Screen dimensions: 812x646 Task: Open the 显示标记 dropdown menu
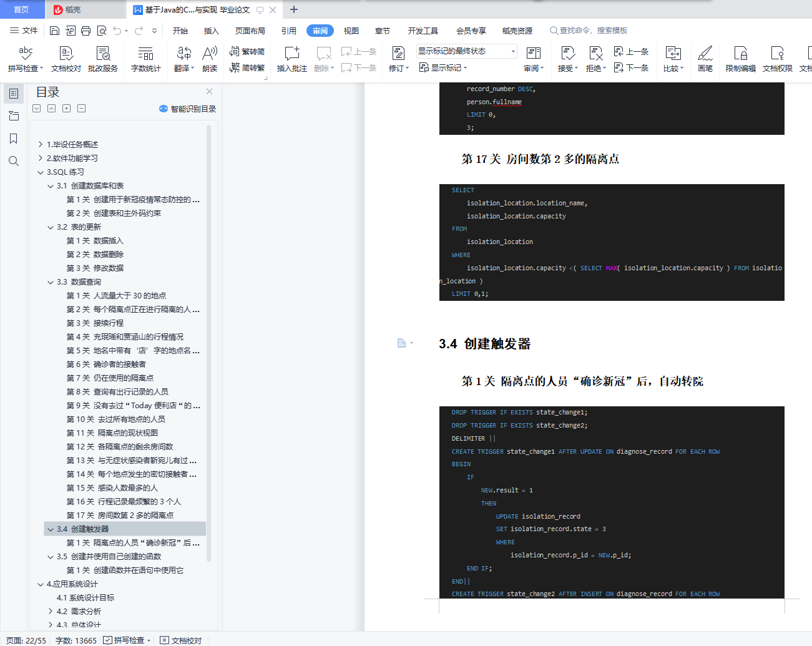443,67
